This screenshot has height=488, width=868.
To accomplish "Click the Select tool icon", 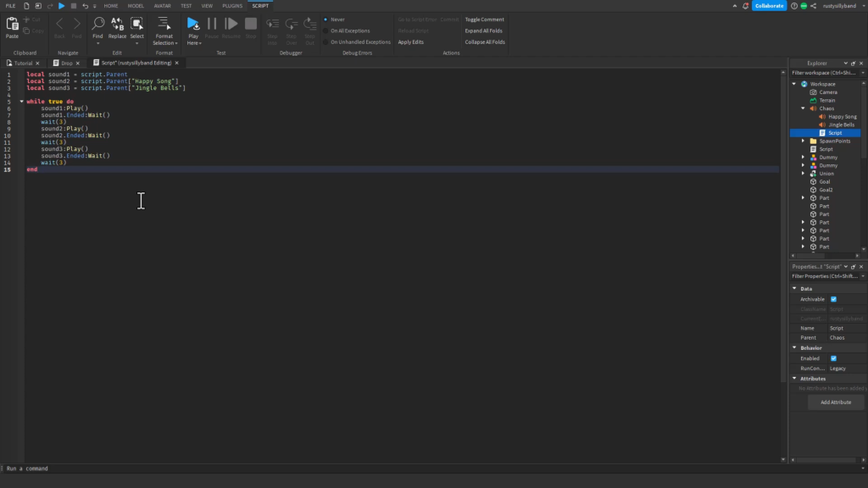I will pos(136,24).
